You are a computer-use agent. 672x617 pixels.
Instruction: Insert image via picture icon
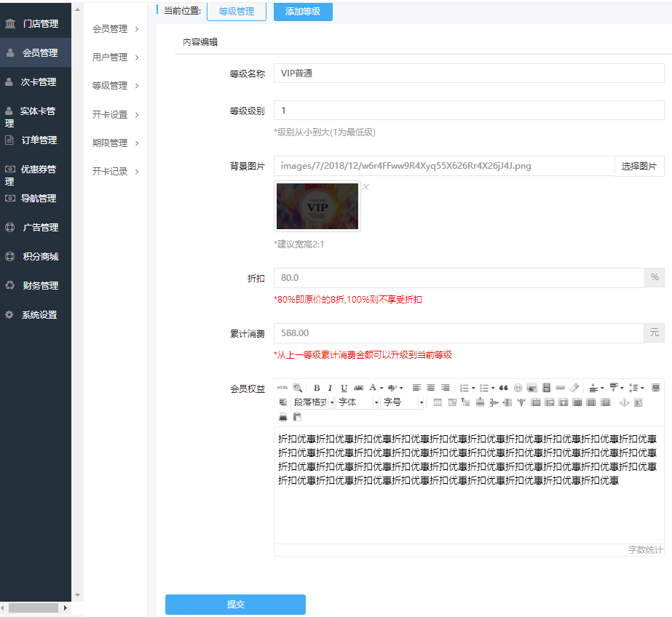532,388
